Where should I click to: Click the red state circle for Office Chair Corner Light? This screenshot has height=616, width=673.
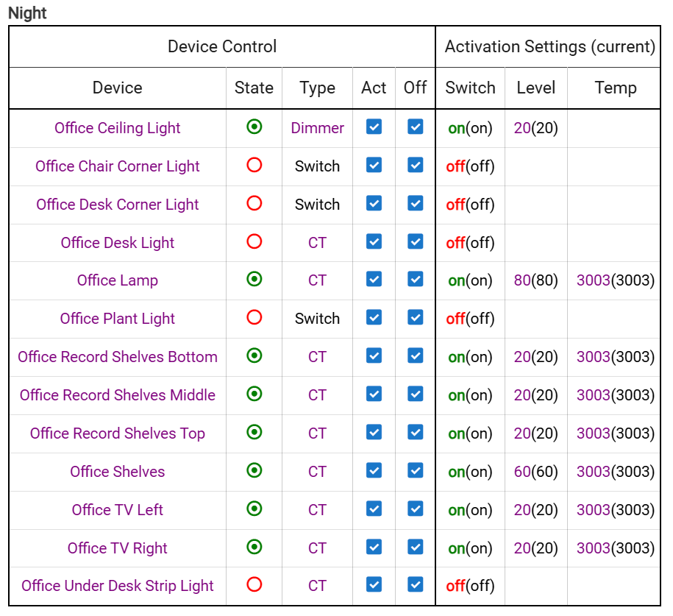click(254, 165)
